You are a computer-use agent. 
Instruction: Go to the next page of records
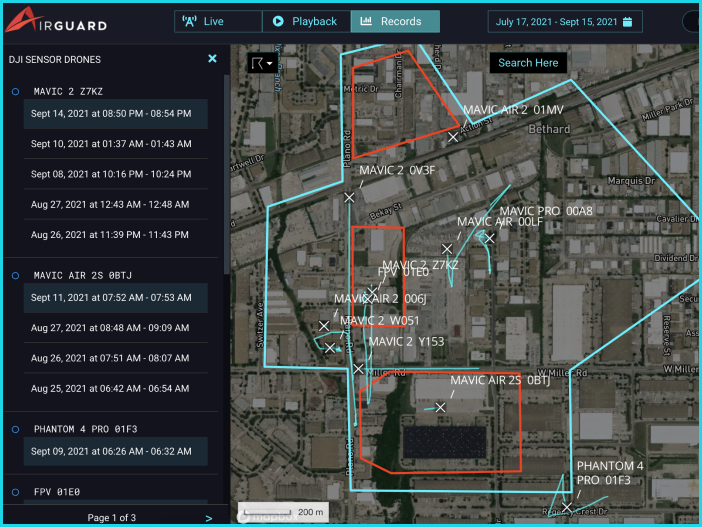[x=209, y=518]
